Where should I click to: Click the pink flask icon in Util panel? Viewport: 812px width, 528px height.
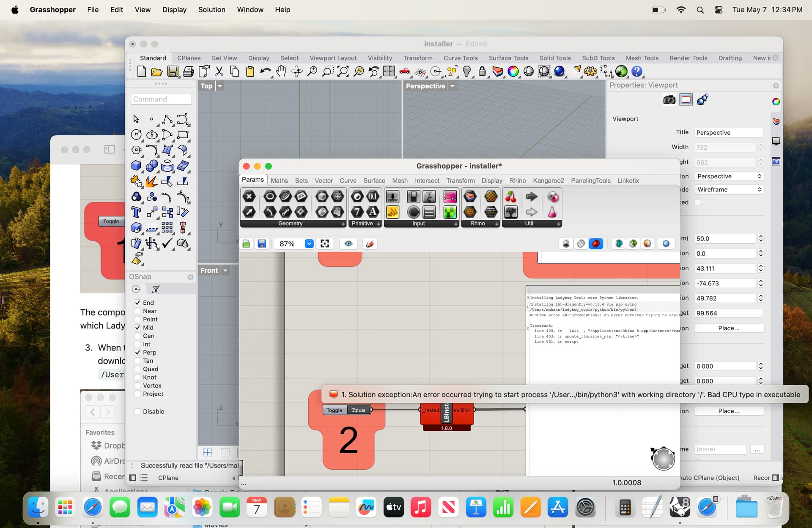click(x=552, y=212)
